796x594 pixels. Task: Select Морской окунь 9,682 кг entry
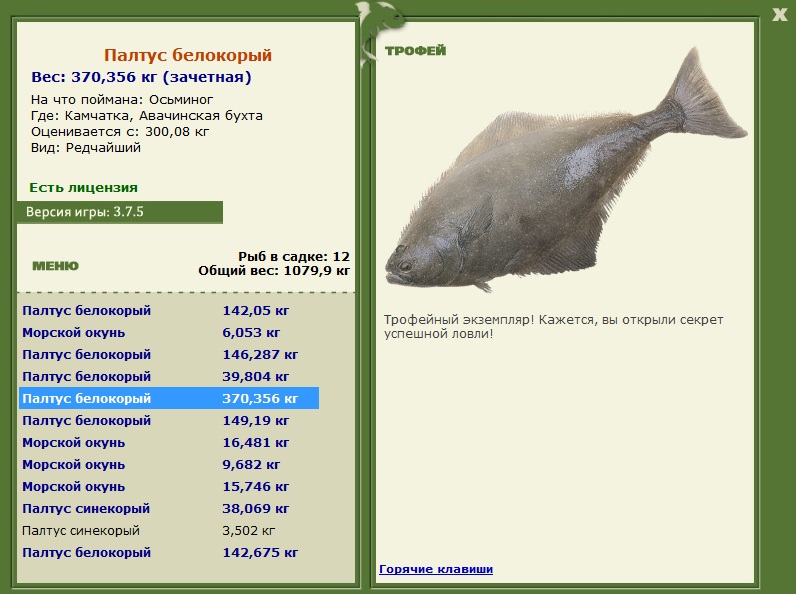point(169,464)
